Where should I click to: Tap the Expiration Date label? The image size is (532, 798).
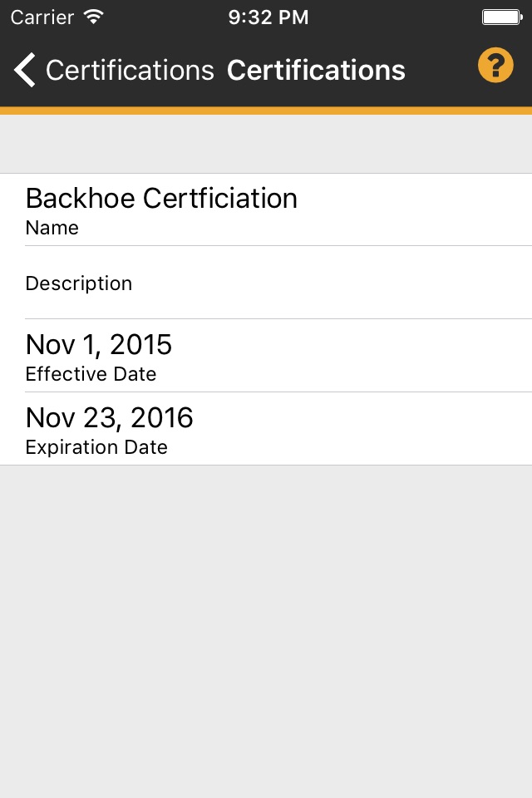point(96,447)
